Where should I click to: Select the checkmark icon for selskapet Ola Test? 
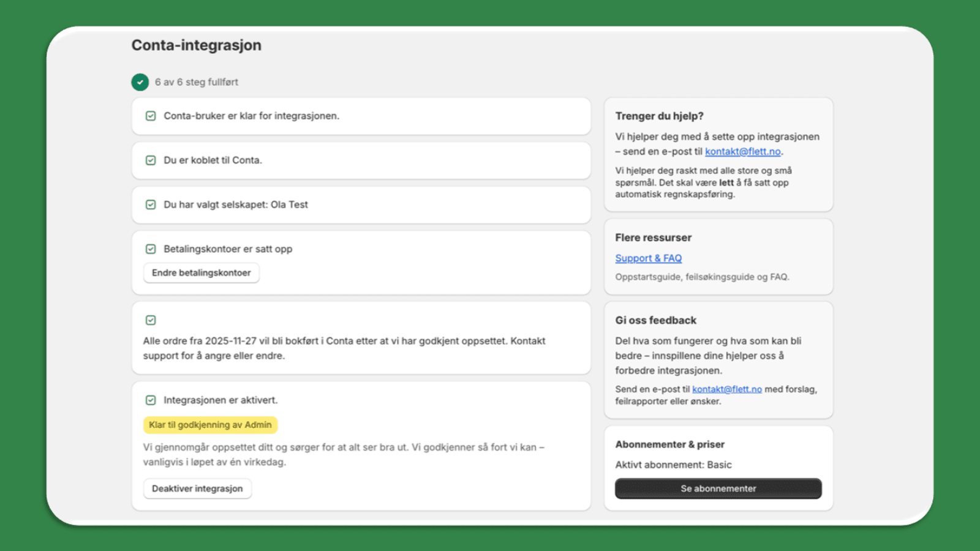151,204
